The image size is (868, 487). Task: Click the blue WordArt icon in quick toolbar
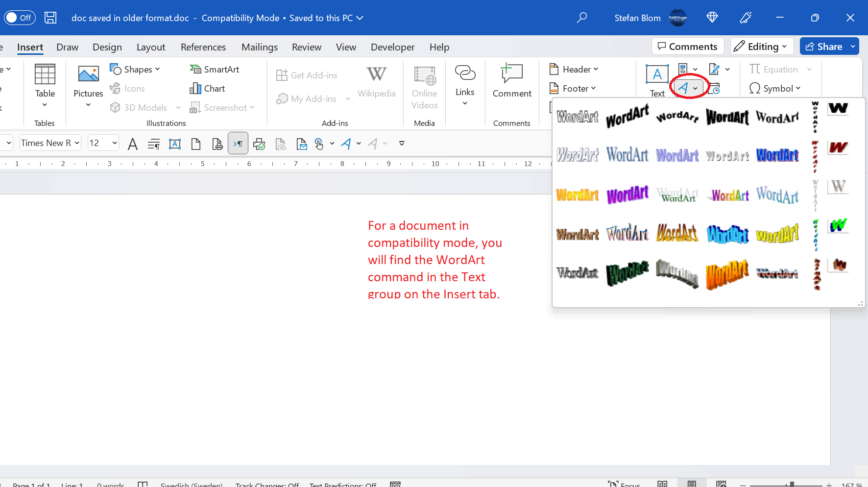(346, 144)
